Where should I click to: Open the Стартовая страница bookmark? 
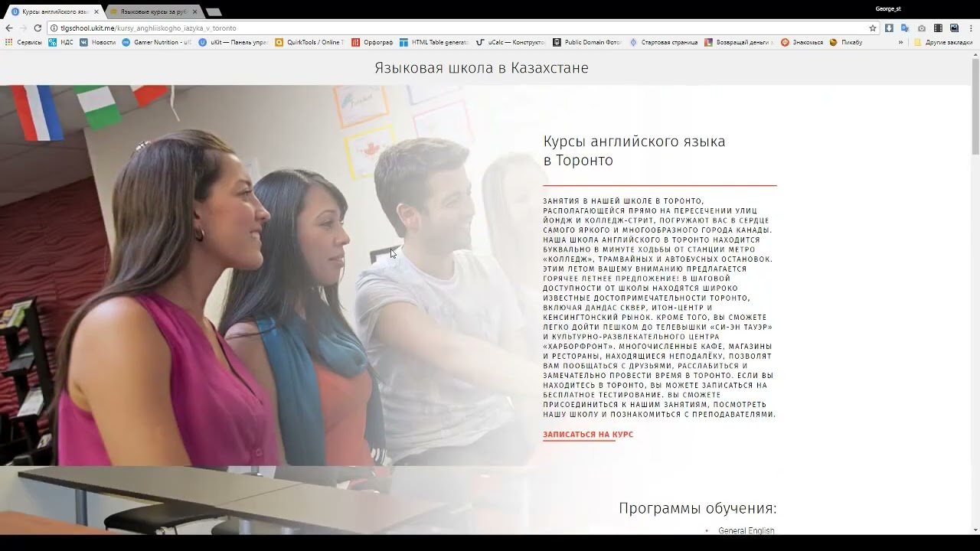[663, 42]
